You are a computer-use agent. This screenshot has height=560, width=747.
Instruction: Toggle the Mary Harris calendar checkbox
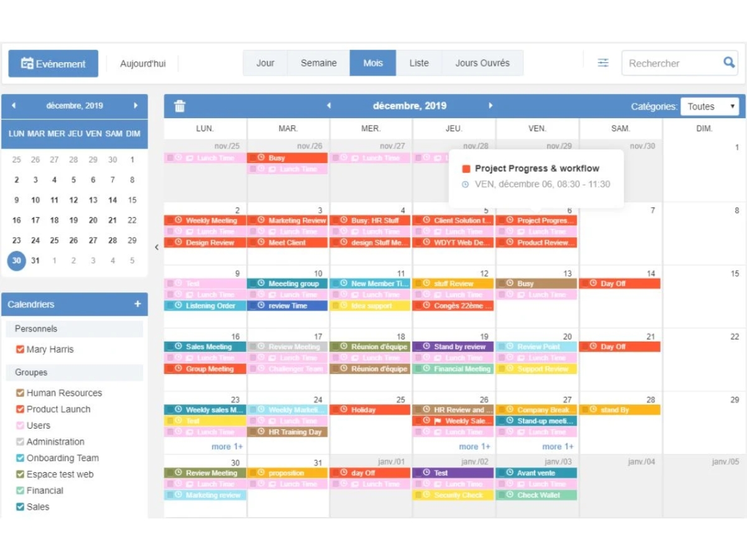pyautogui.click(x=20, y=350)
